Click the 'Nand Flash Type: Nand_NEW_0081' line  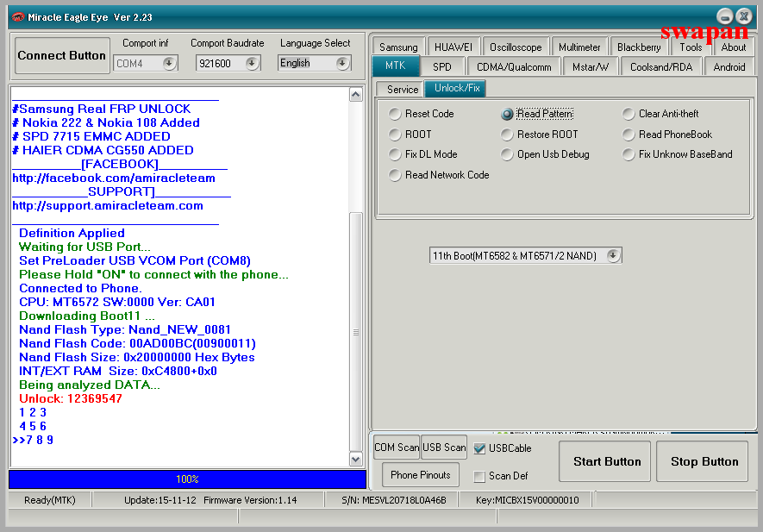(x=124, y=329)
